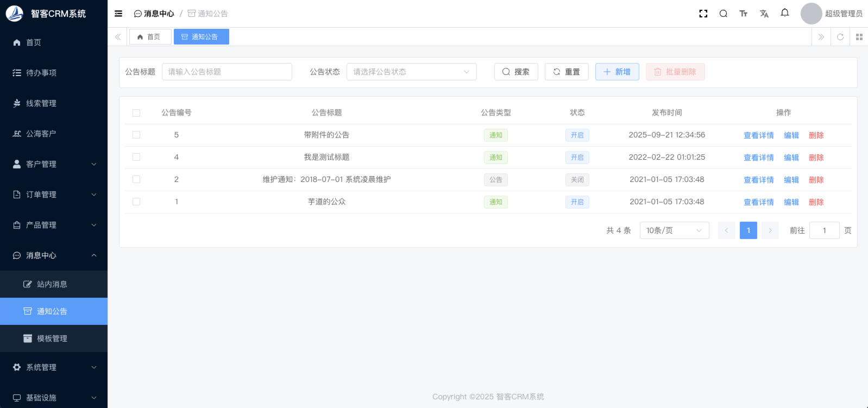Open 站内消息 in the sidebar
Image resolution: width=868 pixels, height=408 pixels.
pos(52,284)
